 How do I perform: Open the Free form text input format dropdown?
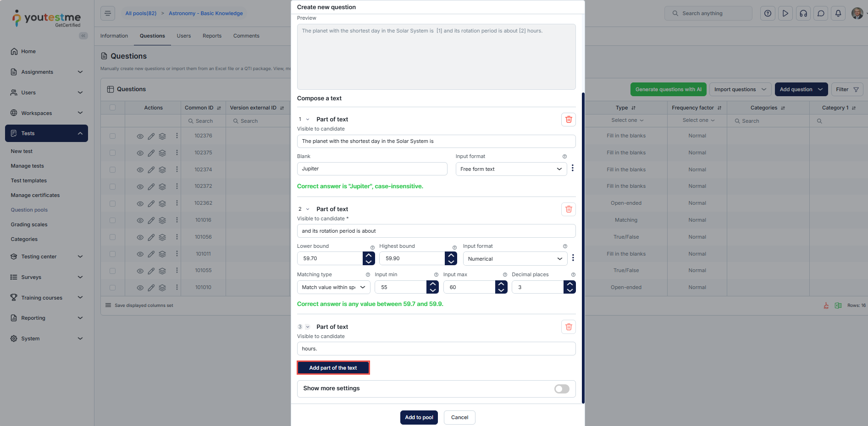click(x=511, y=169)
